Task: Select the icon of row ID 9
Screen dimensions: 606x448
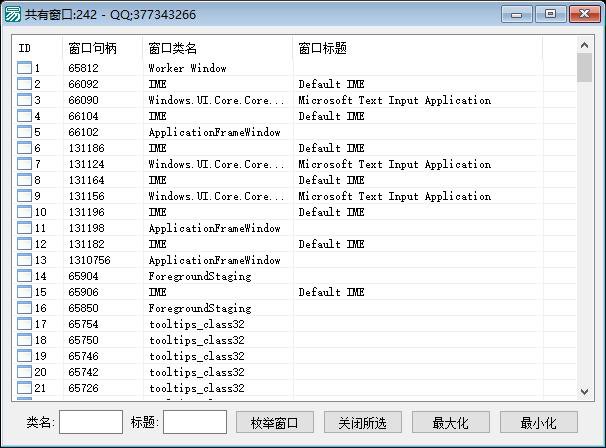Action: (x=25, y=197)
